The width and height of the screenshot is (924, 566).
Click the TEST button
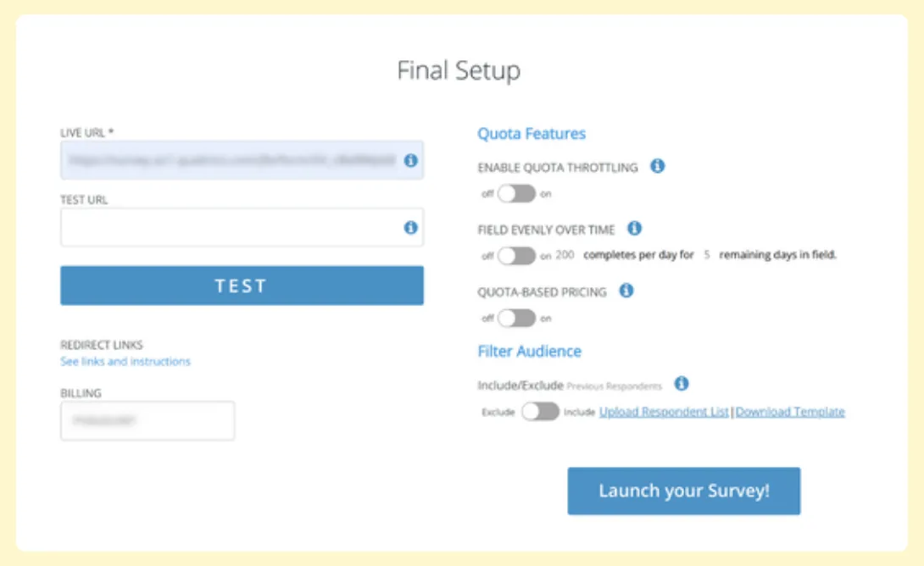click(x=242, y=286)
